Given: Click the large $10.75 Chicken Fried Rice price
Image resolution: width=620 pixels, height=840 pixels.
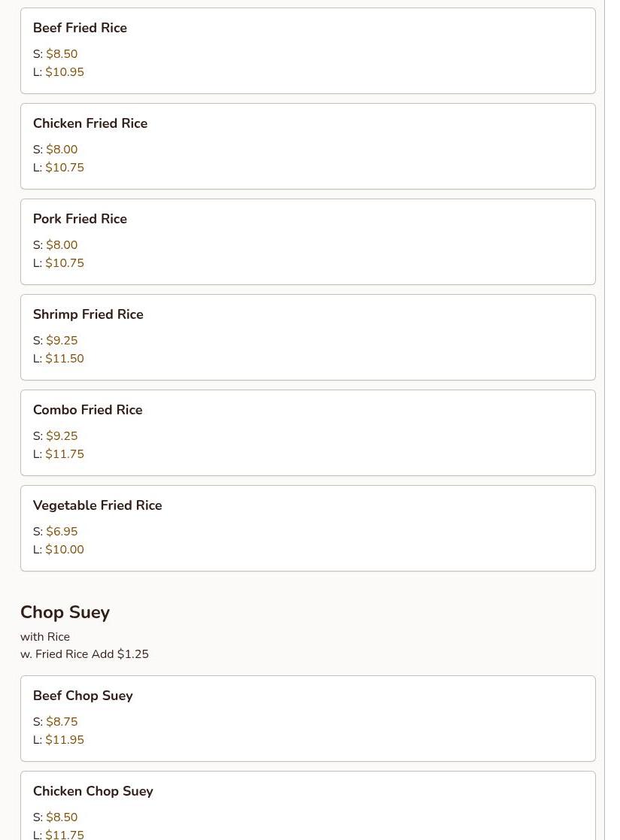Looking at the screenshot, I should (x=65, y=168).
